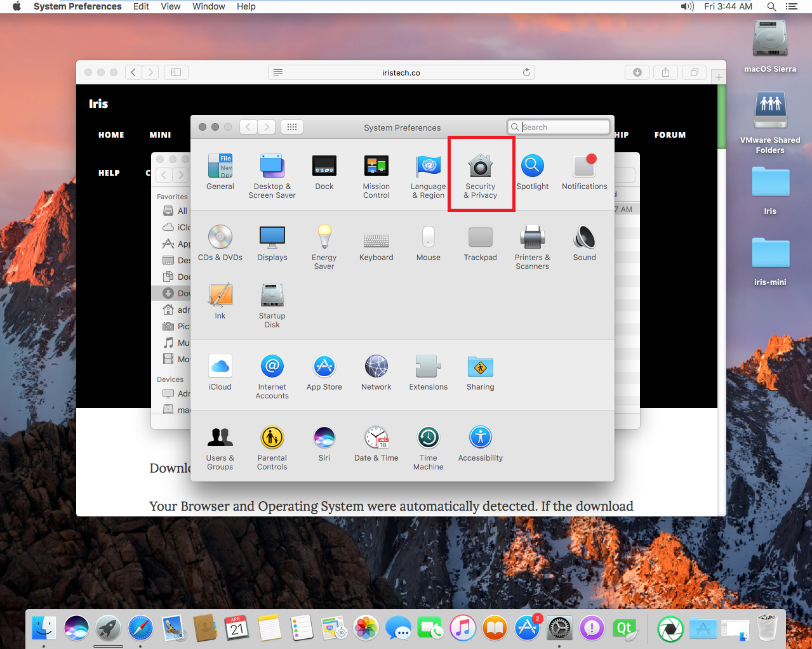Open the System Preferences app menu
The image size is (812, 649).
pos(77,6)
